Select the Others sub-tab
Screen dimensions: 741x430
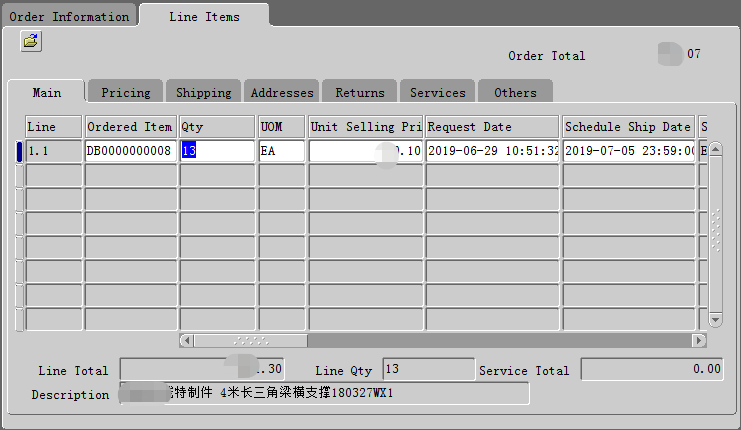(x=515, y=92)
